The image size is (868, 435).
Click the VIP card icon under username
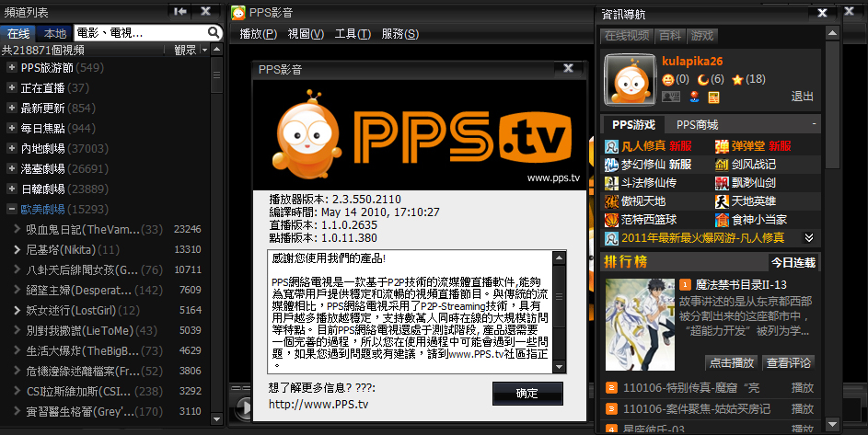click(671, 97)
